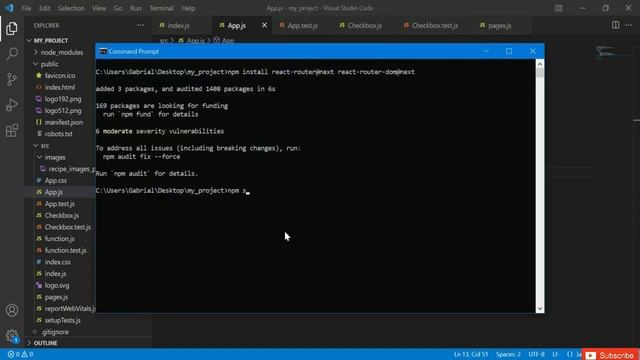Change Spaces: 2 indentation setting

click(x=508, y=355)
